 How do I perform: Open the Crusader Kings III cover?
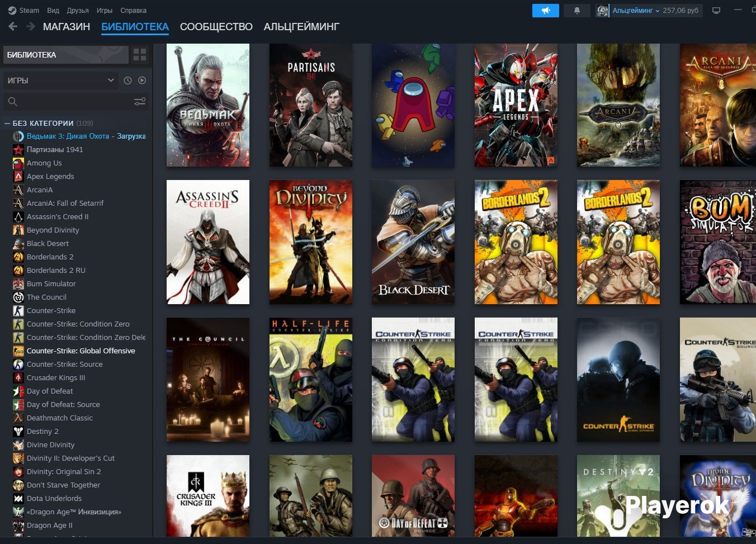tap(208, 496)
